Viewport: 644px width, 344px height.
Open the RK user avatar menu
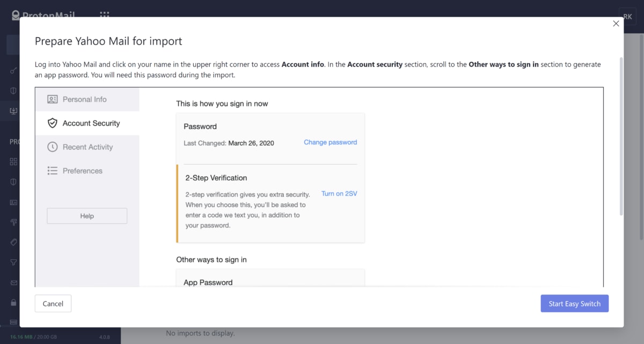coord(628,16)
